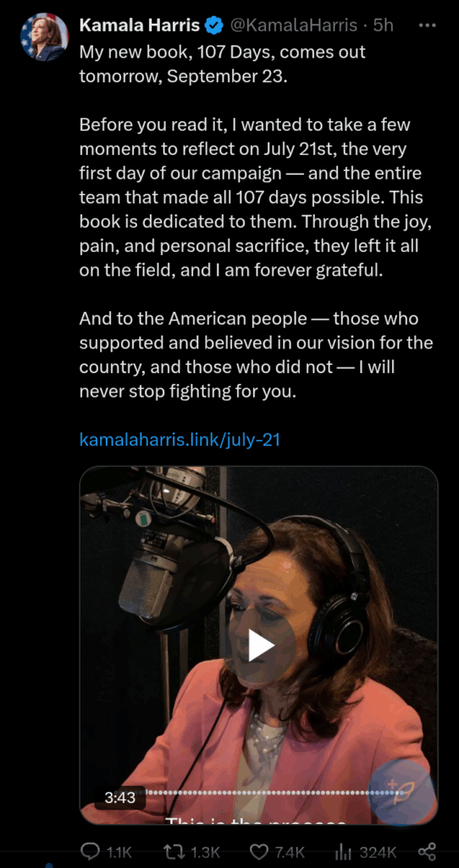Open the kamalaharris.link/july-21 link
The image size is (459, 868).
180,440
